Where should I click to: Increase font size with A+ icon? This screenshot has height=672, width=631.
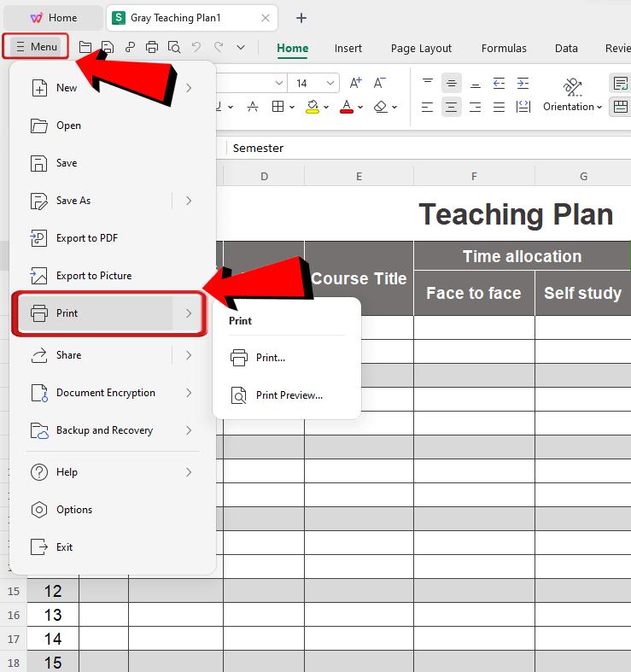pyautogui.click(x=355, y=83)
